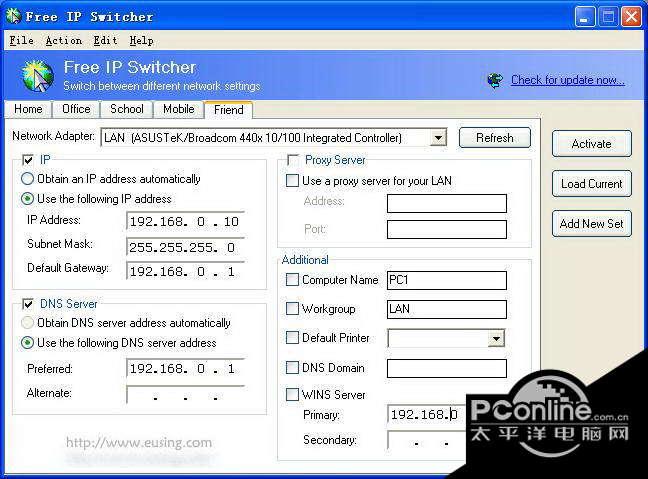The height and width of the screenshot is (479, 648).
Task: Minimize the Free IP Switcher window
Action: coord(584,17)
